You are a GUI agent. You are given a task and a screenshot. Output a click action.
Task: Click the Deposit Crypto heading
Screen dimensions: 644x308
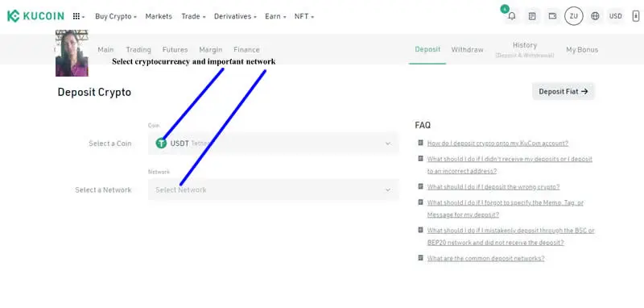click(94, 92)
